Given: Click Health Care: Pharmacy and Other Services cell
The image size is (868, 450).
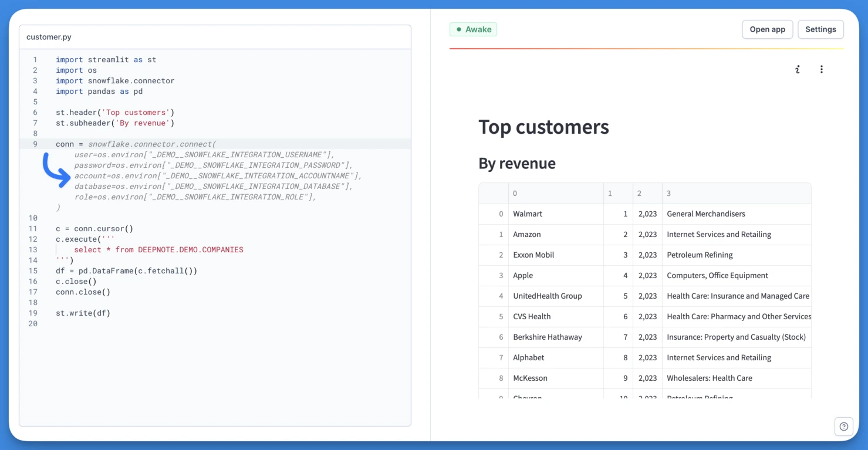Looking at the screenshot, I should 737,316.
